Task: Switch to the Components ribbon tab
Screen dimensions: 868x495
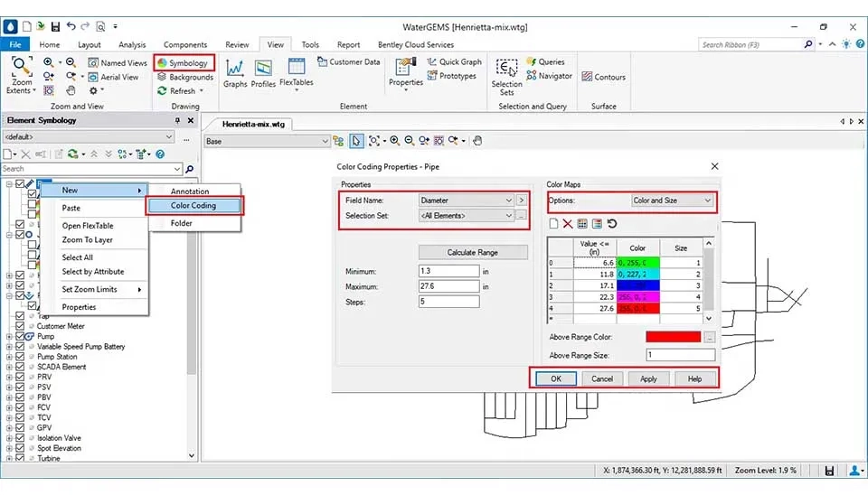Action: tap(184, 45)
